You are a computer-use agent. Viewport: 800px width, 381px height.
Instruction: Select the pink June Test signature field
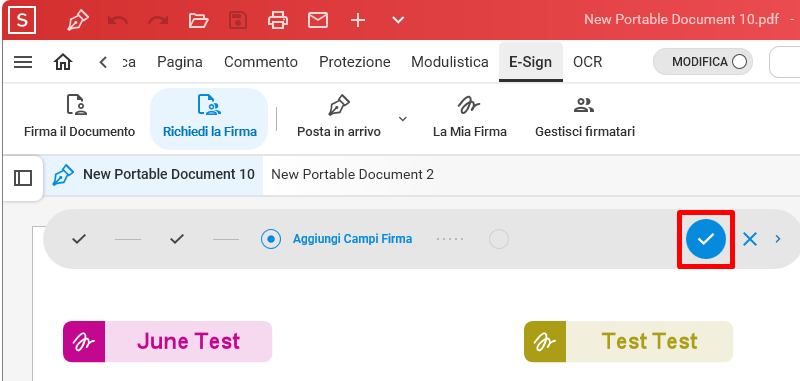[x=167, y=341]
